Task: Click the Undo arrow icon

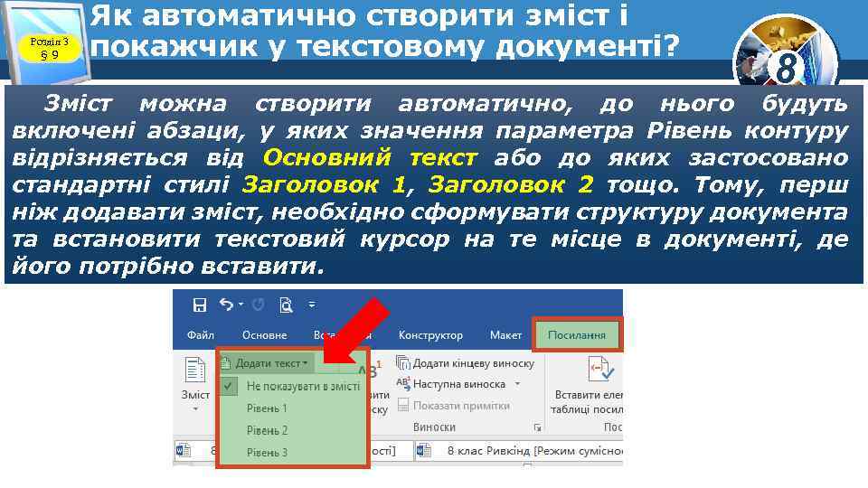Action: click(226, 305)
